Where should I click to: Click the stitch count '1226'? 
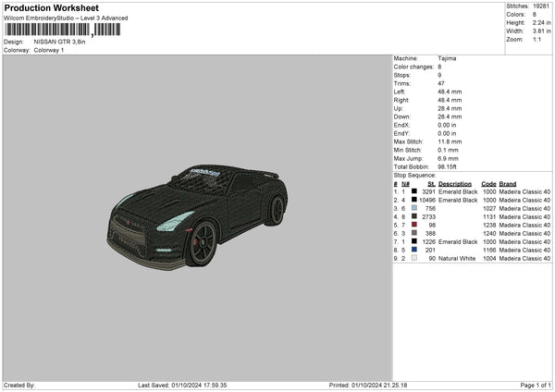pos(428,242)
